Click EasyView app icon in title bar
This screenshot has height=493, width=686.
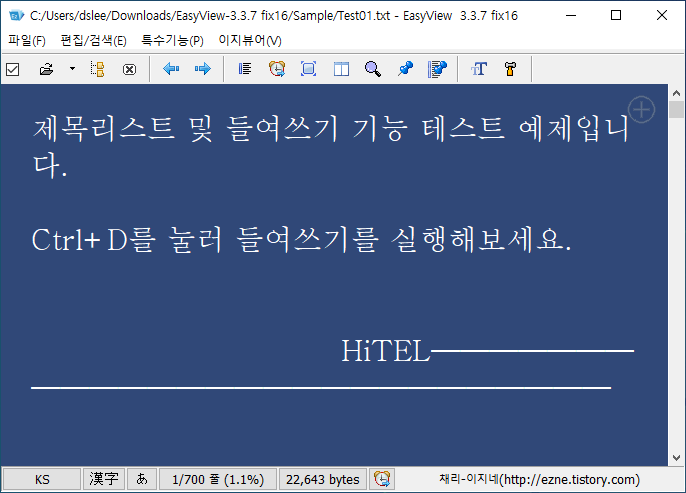(16, 16)
